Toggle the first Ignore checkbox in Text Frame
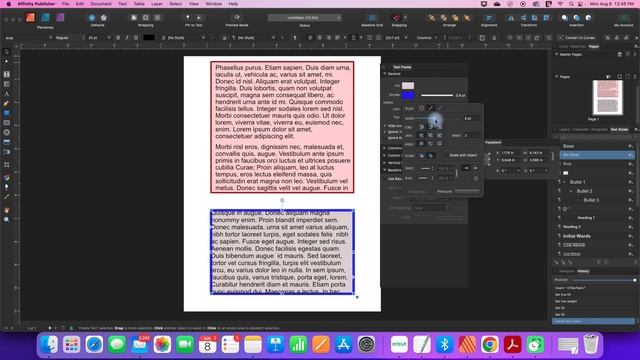Image resolution: width=640 pixels, height=360 pixels. (385, 132)
